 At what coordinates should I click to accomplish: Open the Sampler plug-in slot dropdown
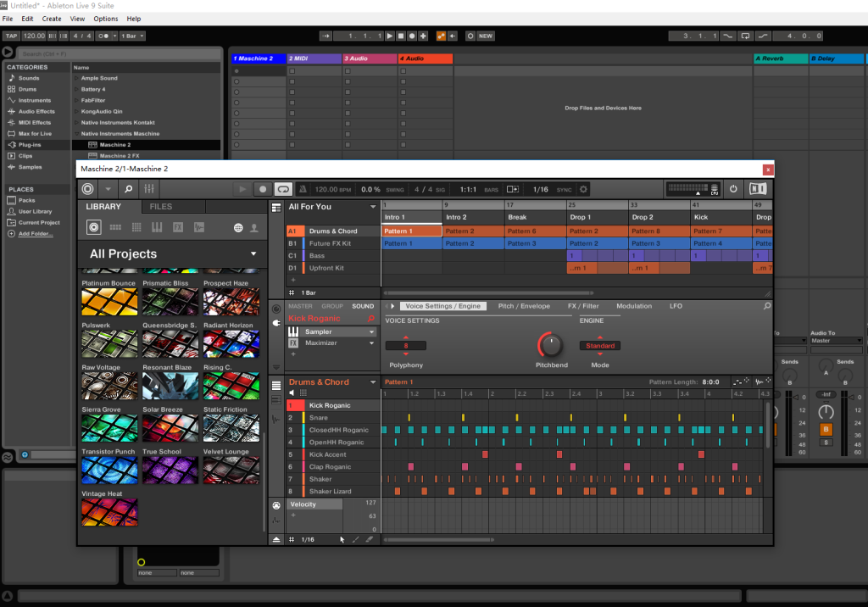coord(371,331)
